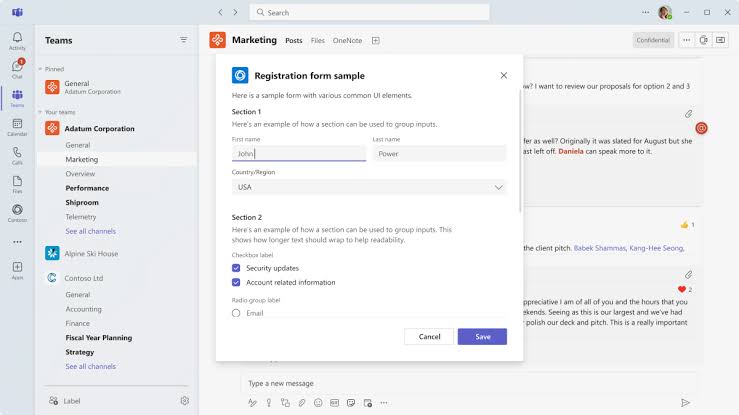Switch to the Posts tab
The width and height of the screenshot is (739, 415).
click(x=294, y=41)
